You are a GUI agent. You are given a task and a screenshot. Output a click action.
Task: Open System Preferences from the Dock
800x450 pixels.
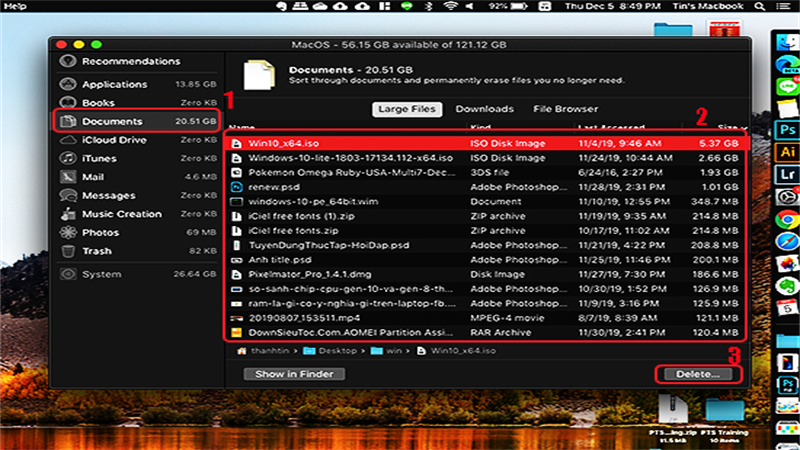pyautogui.click(x=787, y=196)
